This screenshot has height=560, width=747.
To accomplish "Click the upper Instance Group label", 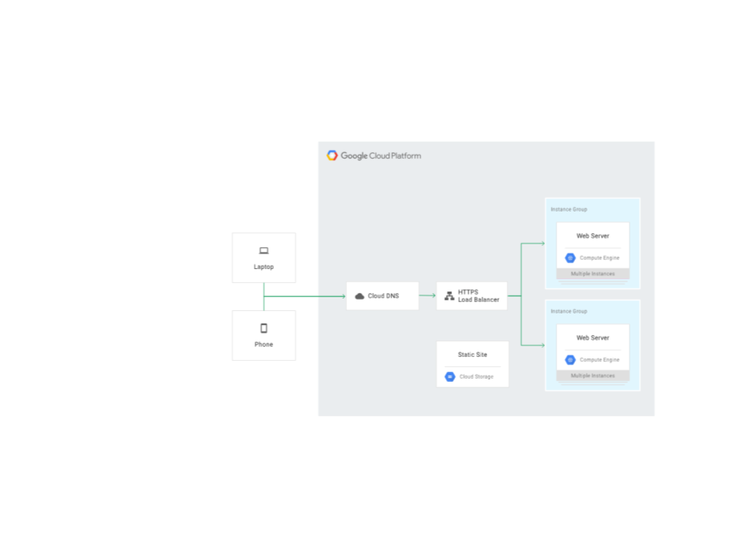I will (569, 209).
